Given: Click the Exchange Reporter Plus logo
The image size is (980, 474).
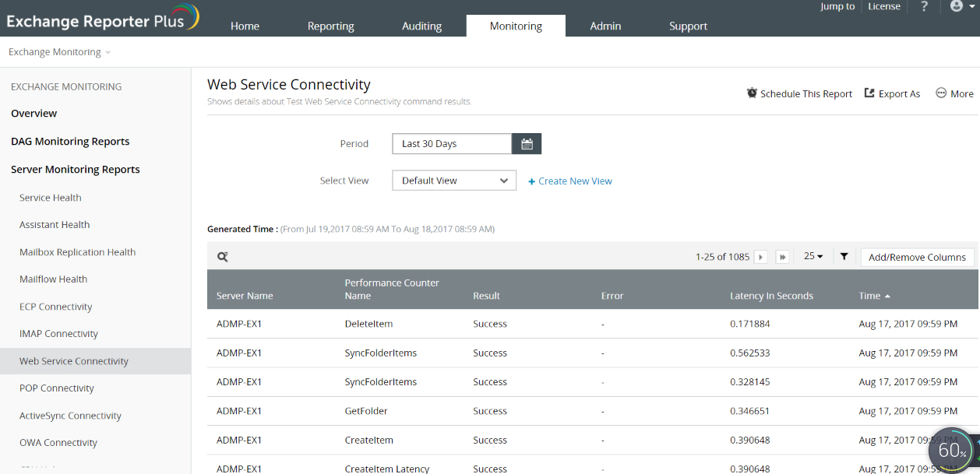Looking at the screenshot, I should point(102,19).
